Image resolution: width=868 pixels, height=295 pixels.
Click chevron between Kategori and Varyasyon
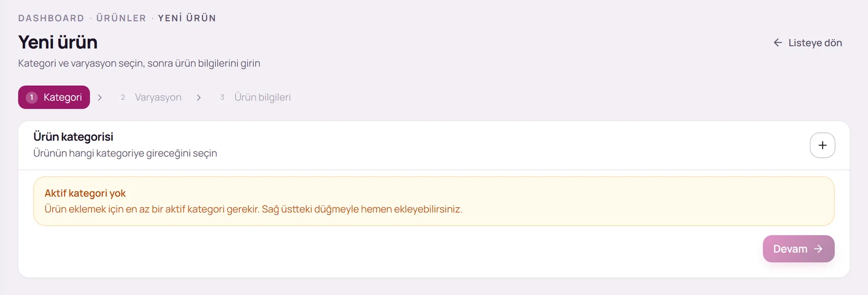pos(100,98)
